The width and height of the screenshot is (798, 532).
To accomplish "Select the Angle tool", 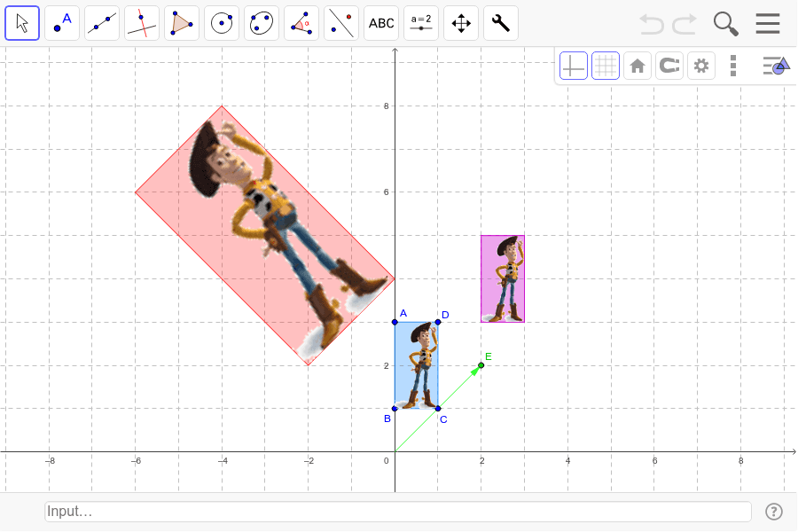I will 301,23.
